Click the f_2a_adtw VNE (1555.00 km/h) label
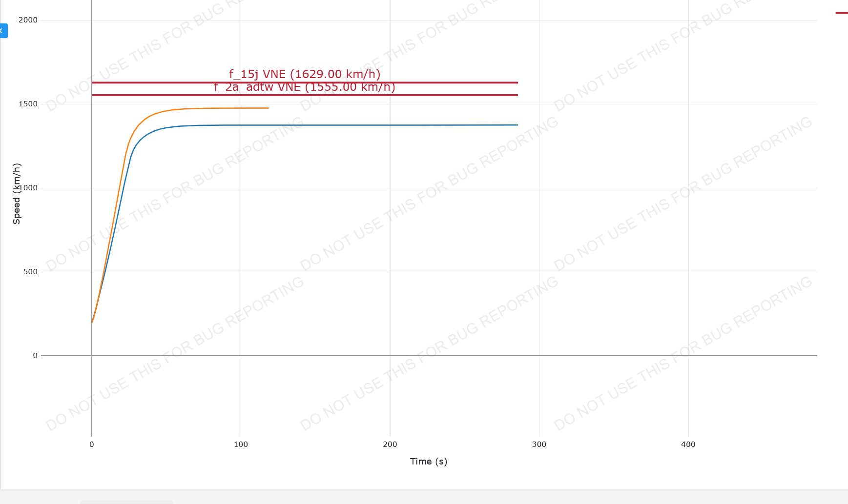This screenshot has width=848, height=504. point(305,87)
